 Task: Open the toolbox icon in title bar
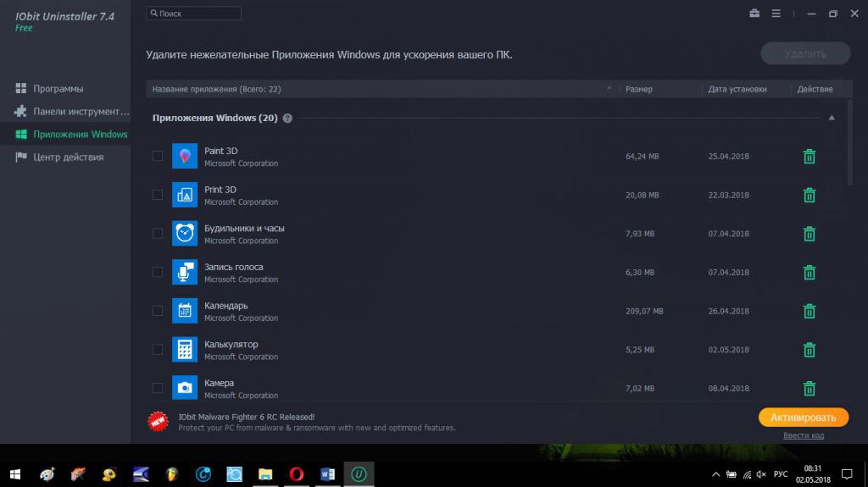(754, 14)
